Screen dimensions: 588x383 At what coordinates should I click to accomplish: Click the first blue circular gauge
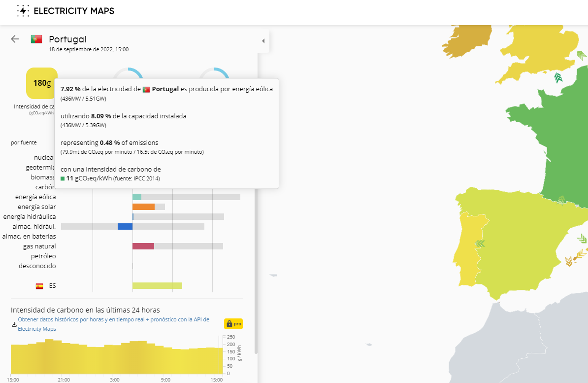click(x=128, y=73)
